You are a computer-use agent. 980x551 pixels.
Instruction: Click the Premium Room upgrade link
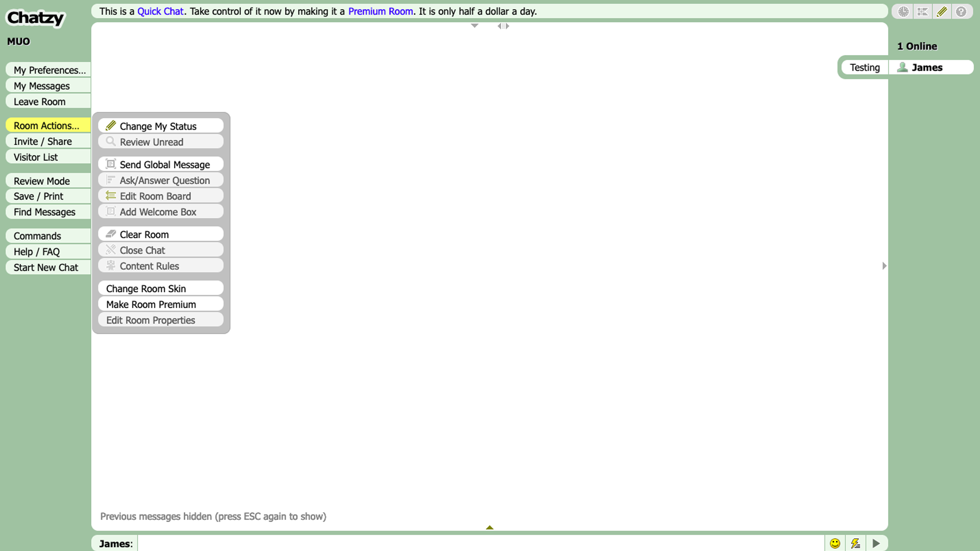coord(380,11)
